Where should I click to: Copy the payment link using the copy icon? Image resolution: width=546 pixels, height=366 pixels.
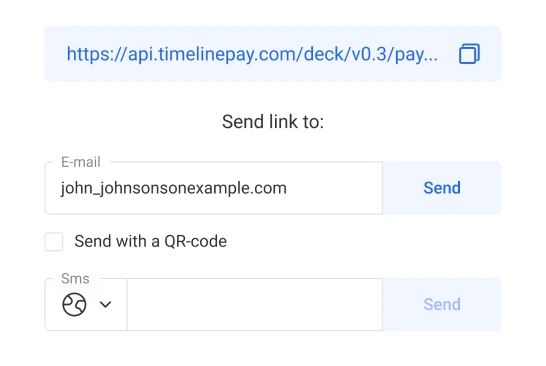point(469,54)
